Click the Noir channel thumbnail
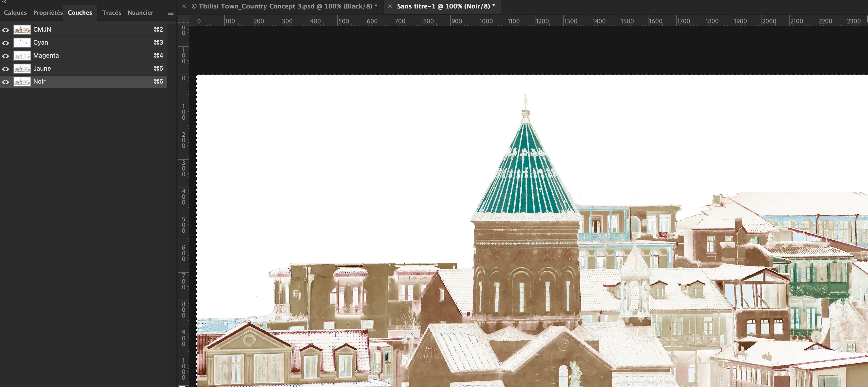Image resolution: width=868 pixels, height=387 pixels. pos(22,82)
